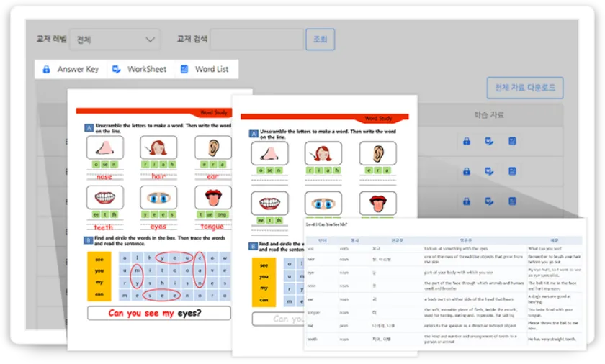Click the lock icon in third table row
The height and width of the screenshot is (364, 605).
click(467, 202)
